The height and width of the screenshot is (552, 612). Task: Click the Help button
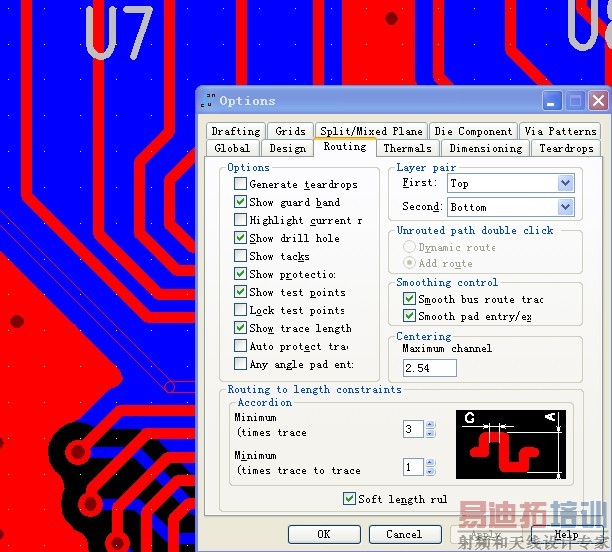point(567,534)
